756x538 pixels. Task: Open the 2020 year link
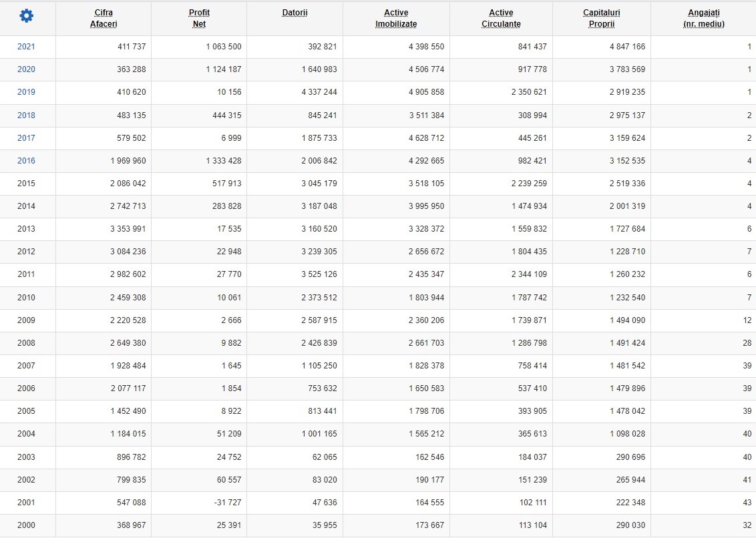26,69
